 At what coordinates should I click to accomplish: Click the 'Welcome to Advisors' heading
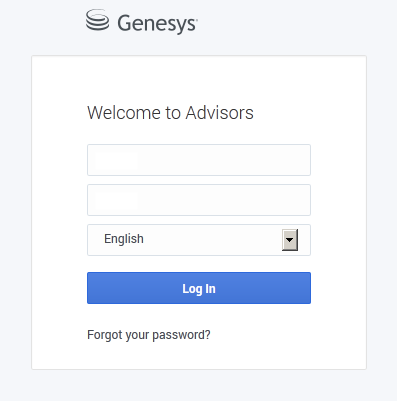coord(170,113)
